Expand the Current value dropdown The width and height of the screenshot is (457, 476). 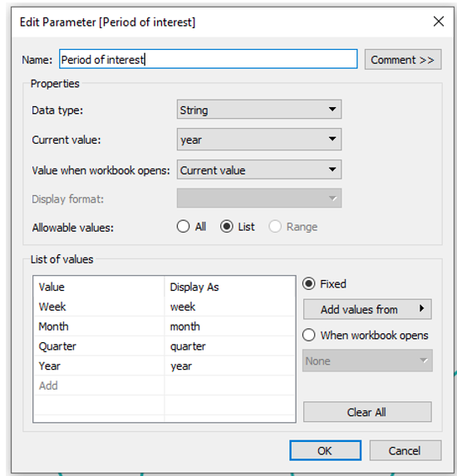point(259,140)
